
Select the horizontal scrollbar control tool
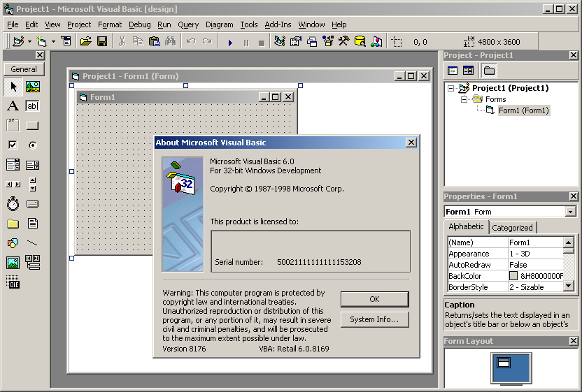[x=13, y=184]
